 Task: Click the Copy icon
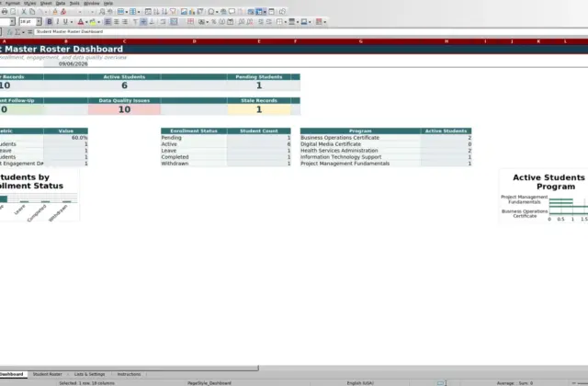[x=32, y=12]
